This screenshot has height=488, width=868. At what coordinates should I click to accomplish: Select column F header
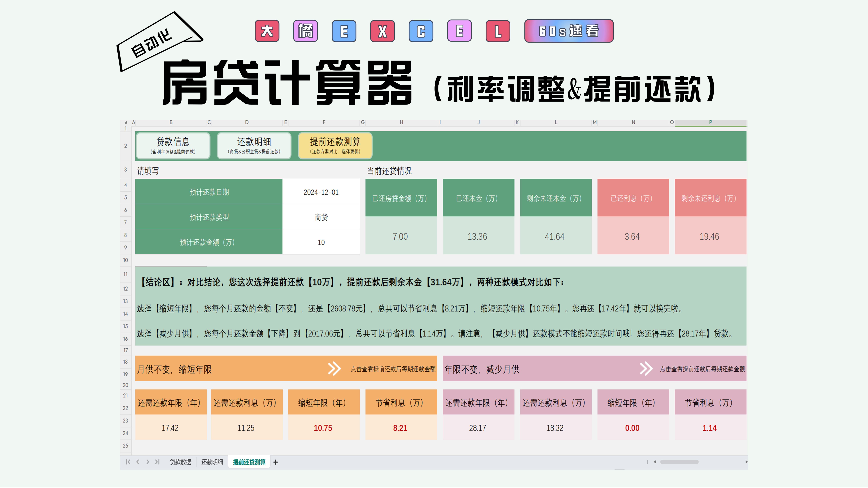324,123
